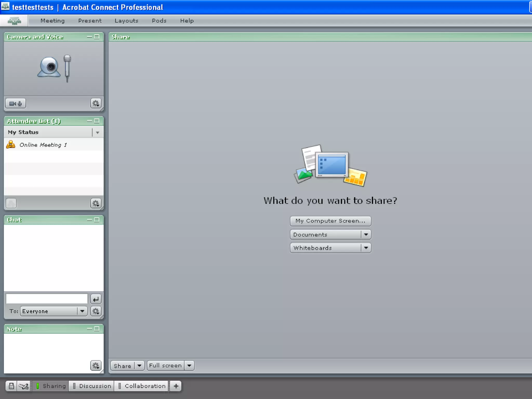The width and height of the screenshot is (532, 399).
Task: Click the lock layout icon in bottom bar
Action: (11, 386)
